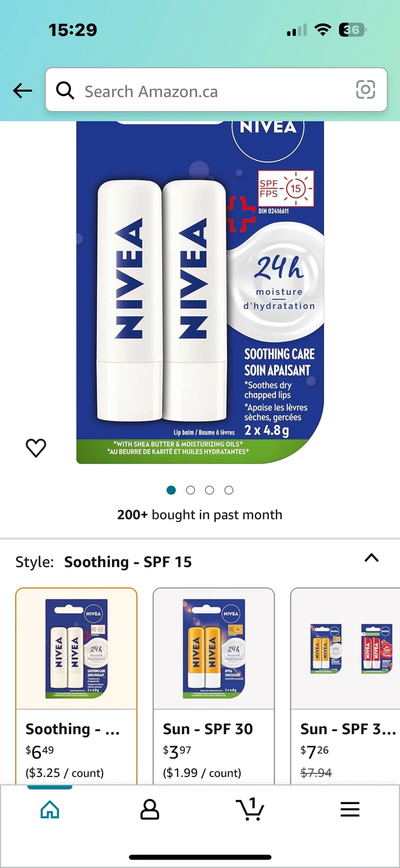Select fourth image carousel dot

[x=229, y=490]
